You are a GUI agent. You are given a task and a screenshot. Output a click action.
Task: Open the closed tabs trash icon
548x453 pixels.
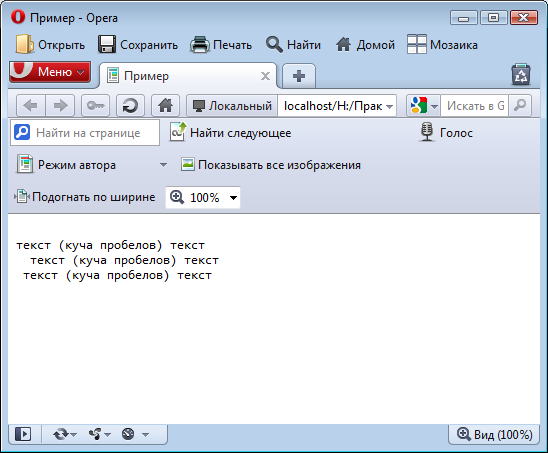(521, 74)
